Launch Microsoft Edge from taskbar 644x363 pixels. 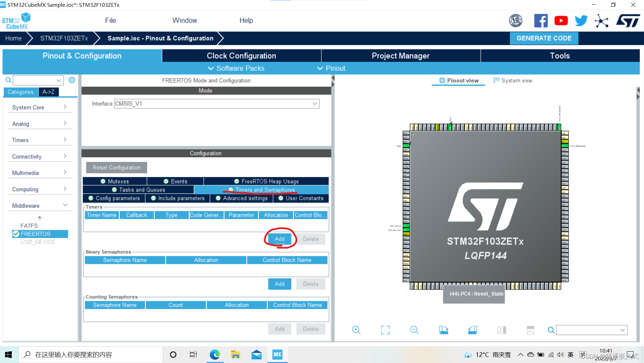(215, 355)
